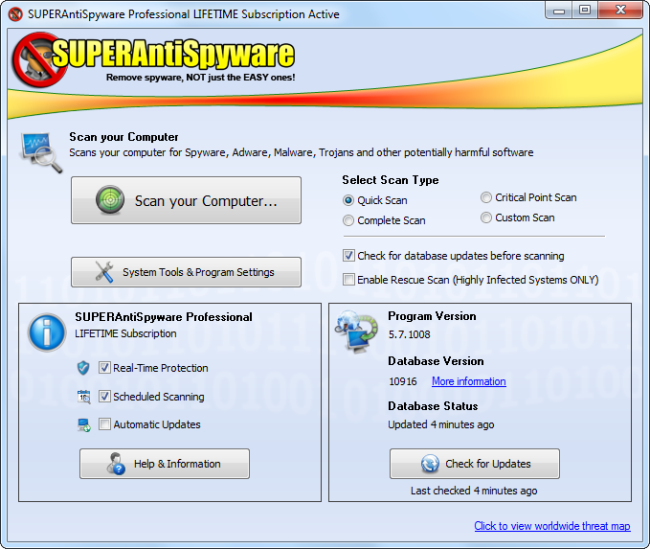
Task: Close the SUPERAntiSpyware window
Action: [x=621, y=10]
